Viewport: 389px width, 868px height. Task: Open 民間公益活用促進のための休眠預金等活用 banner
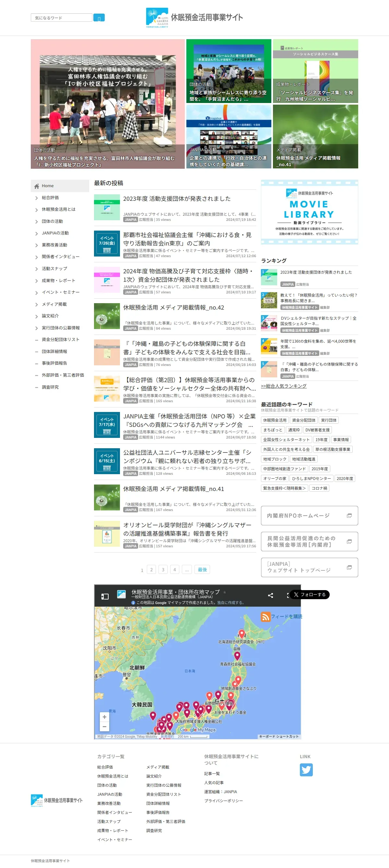(x=309, y=542)
